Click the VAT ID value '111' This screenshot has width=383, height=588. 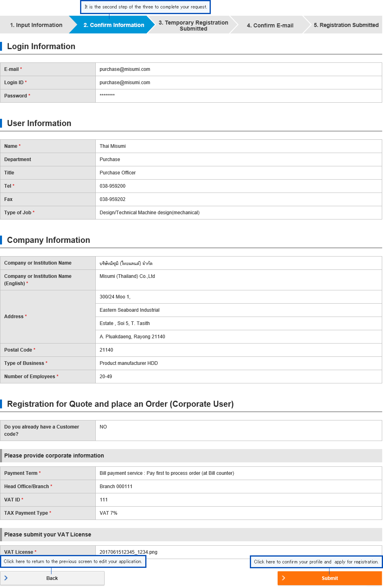104,500
